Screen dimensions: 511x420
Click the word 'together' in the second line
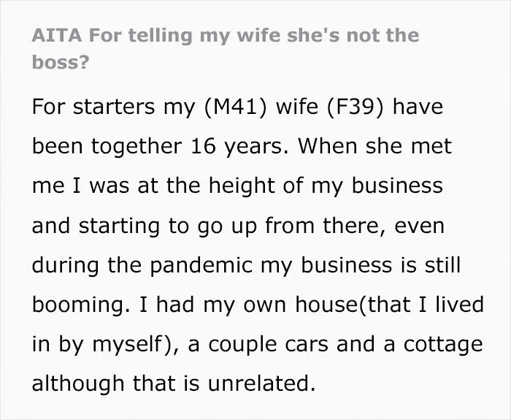pos(137,146)
